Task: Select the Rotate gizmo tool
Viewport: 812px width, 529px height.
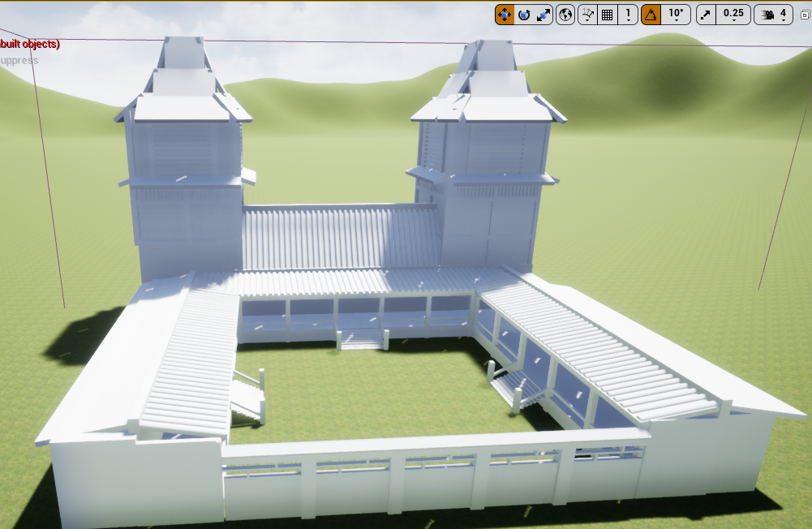Action: [524, 15]
